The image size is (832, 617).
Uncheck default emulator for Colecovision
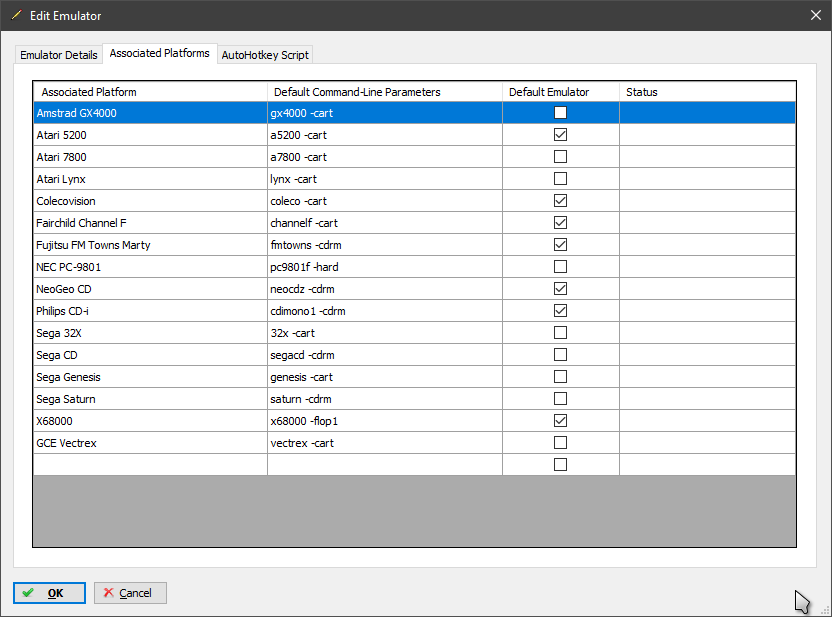point(560,201)
